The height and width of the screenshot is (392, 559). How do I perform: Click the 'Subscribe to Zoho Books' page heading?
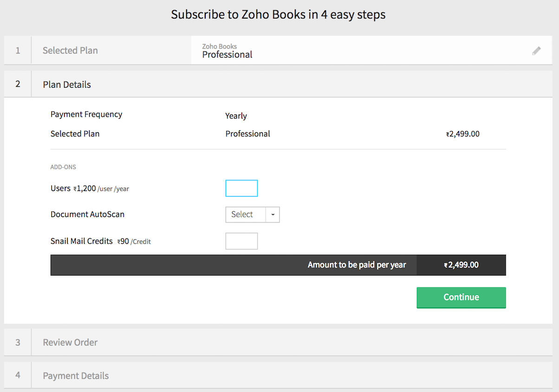(x=278, y=15)
